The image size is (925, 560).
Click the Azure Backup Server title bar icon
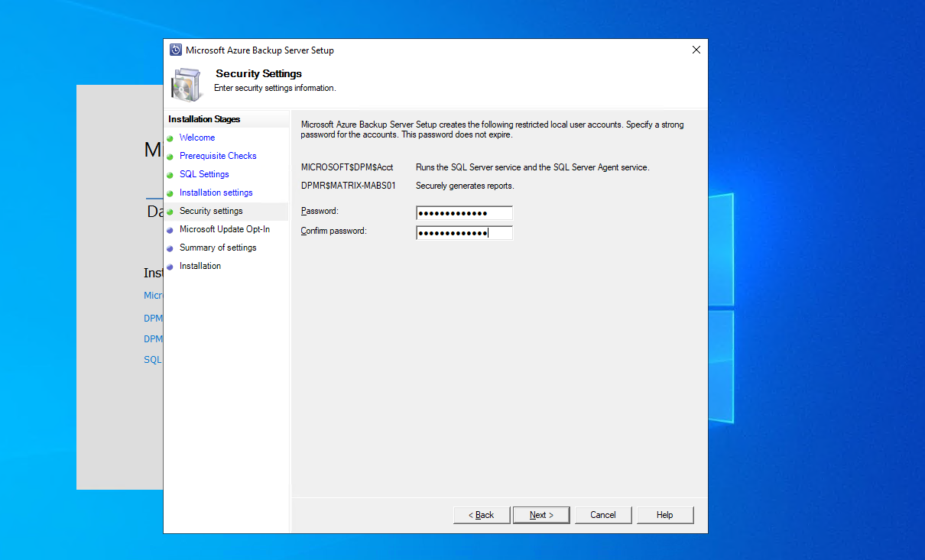point(175,50)
